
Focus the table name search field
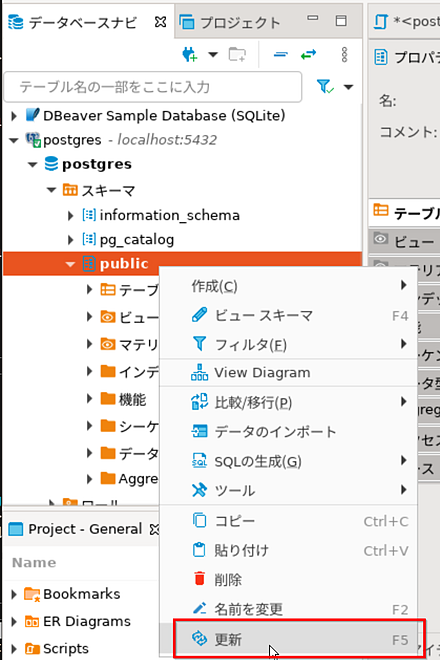pos(153,87)
